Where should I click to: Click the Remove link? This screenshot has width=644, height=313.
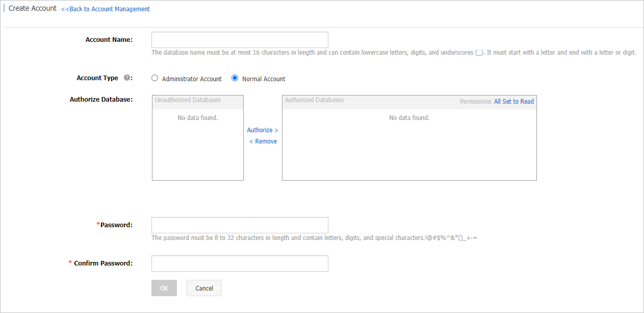pos(263,141)
